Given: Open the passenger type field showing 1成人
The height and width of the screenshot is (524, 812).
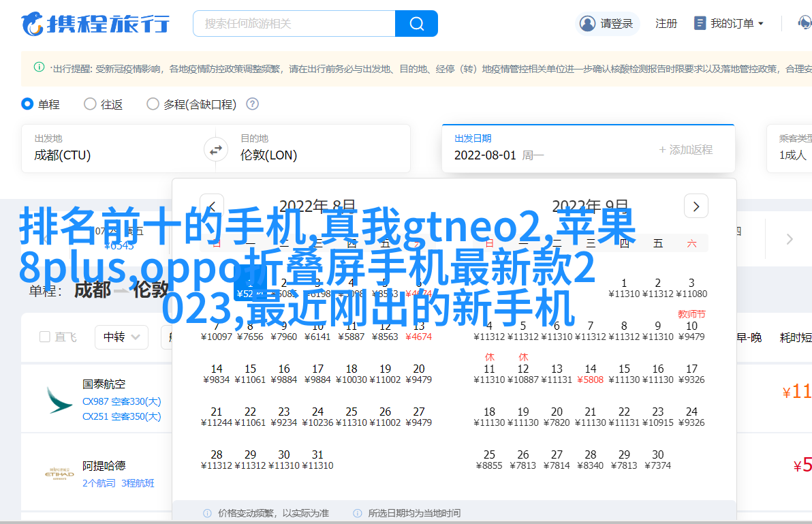Looking at the screenshot, I should pos(790,149).
